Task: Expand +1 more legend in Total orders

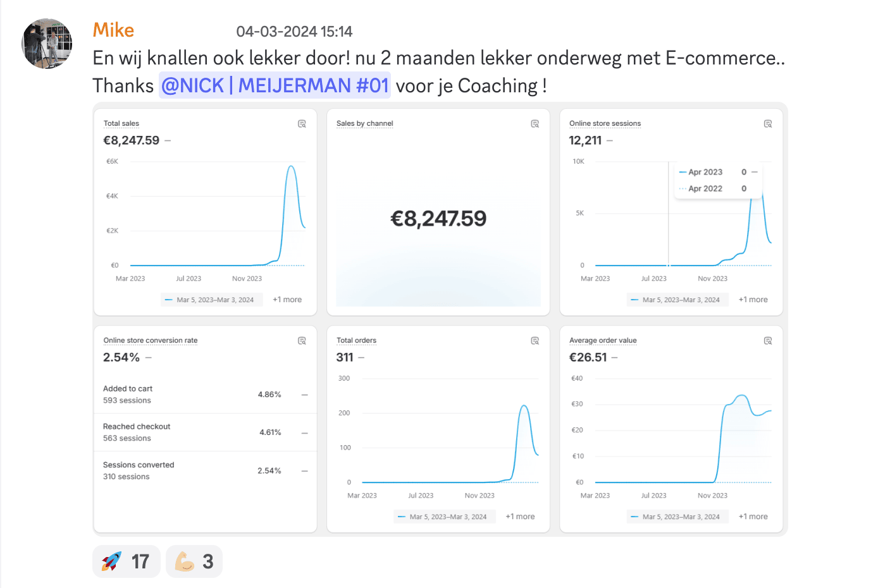Action: coord(520,517)
